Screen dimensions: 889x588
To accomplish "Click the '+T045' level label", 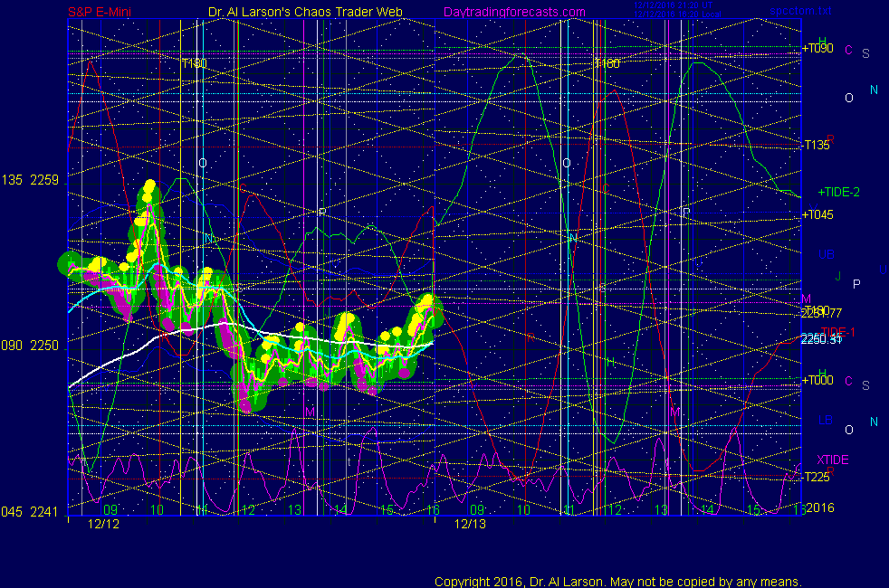I will [817, 214].
